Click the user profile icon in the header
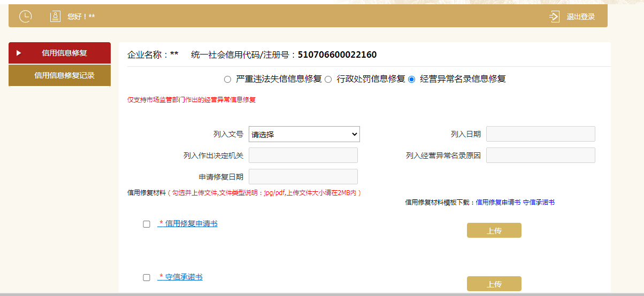This screenshot has height=296, width=644. click(x=55, y=17)
